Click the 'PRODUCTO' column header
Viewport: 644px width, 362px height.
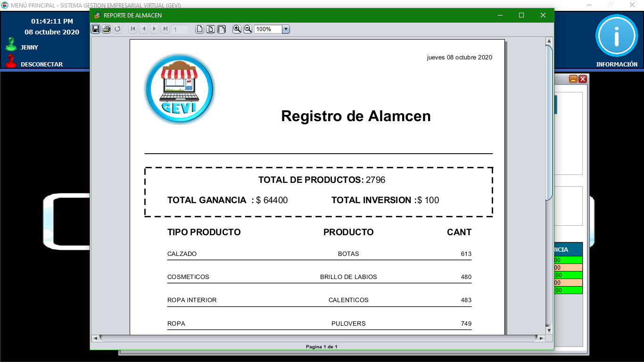[x=348, y=232]
